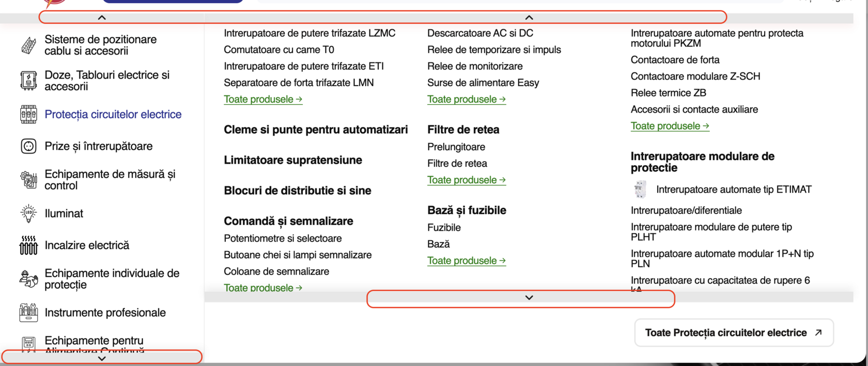Click the radiator icon for Incalzire electrică
Image resolution: width=868 pixels, height=366 pixels.
28,245
